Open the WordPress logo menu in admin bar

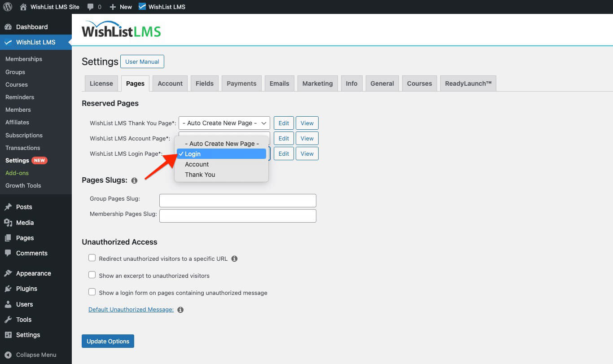click(7, 6)
